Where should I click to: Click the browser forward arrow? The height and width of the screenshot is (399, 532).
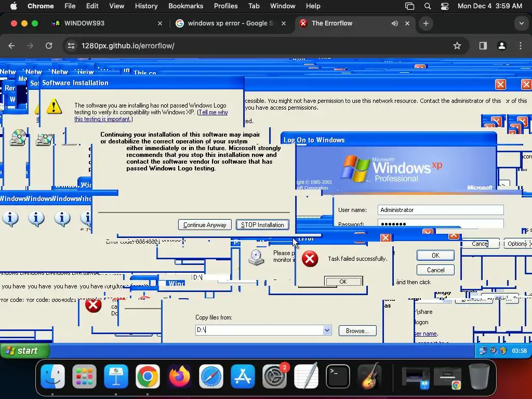click(x=30, y=46)
